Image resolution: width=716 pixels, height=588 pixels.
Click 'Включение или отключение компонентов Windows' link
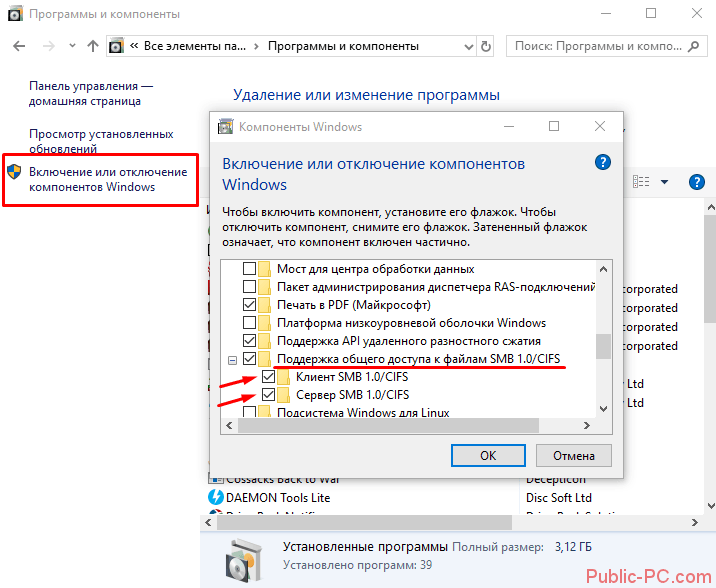108,179
